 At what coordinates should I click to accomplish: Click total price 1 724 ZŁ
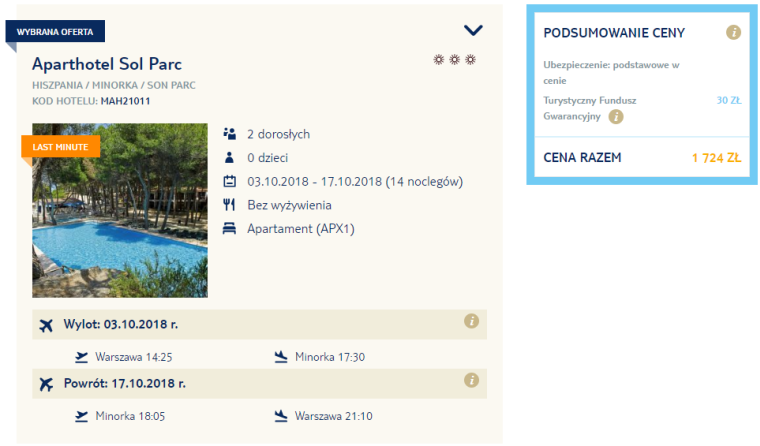[716, 158]
